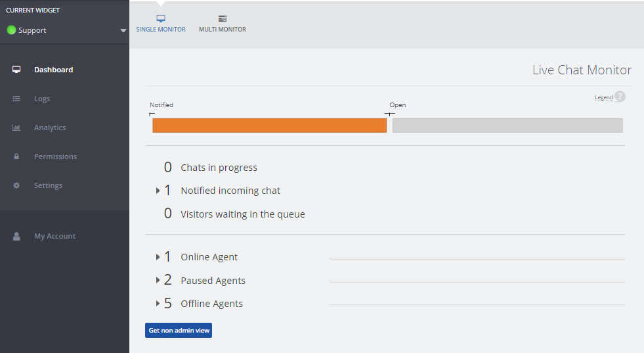Expand the Offline Agents list
644x353 pixels.
click(x=158, y=304)
